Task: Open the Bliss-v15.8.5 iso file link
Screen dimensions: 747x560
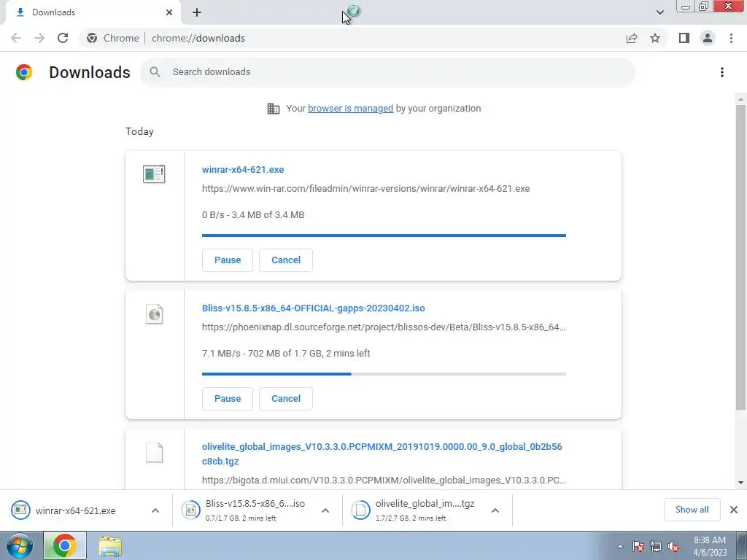Action: click(314, 308)
